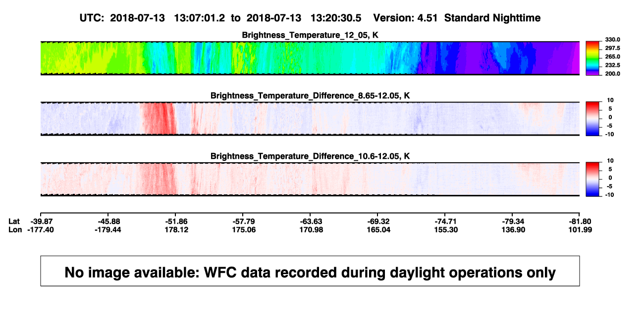
Task: Click the Brightness_Temperature_Difference_8.65-12.05 title
Action: 310,95
